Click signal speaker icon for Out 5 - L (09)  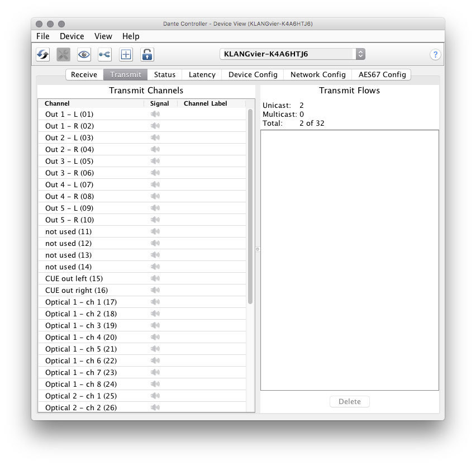[155, 208]
